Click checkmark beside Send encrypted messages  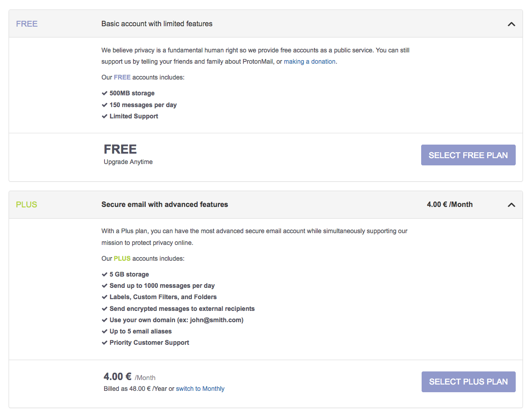(x=104, y=309)
